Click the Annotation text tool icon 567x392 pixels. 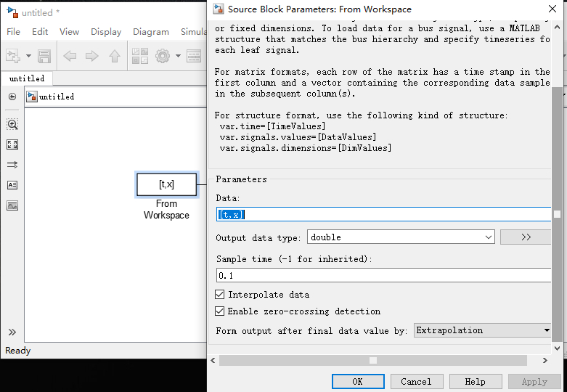click(12, 185)
